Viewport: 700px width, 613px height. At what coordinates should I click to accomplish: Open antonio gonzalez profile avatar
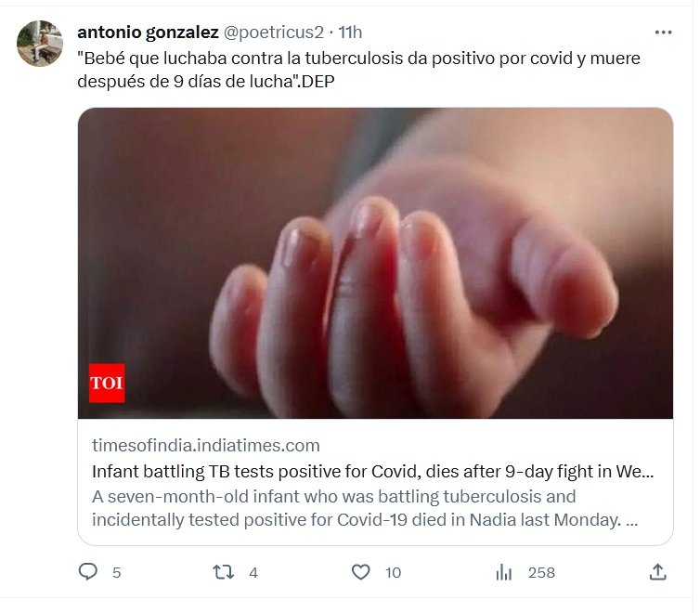point(40,43)
